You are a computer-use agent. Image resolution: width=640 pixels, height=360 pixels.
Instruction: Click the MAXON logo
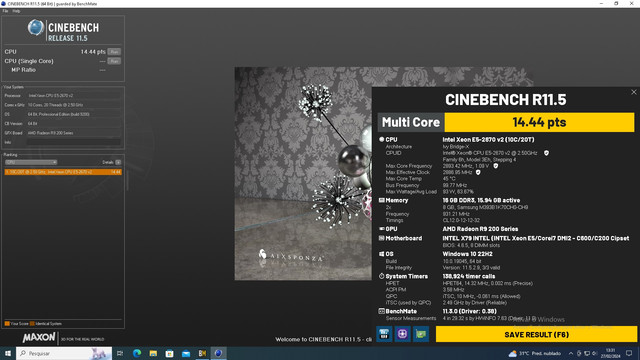tap(39, 338)
